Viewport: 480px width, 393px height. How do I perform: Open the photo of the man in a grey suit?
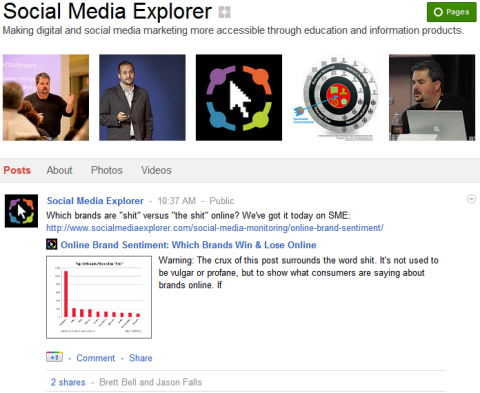142,97
